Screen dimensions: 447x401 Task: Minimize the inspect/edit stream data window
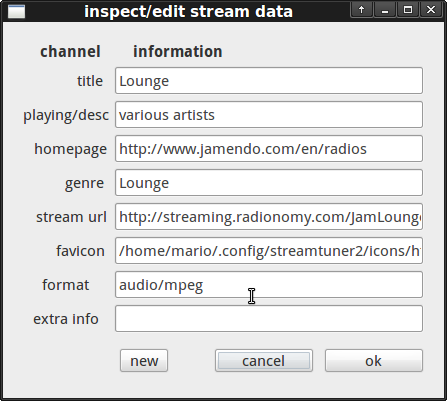385,10
